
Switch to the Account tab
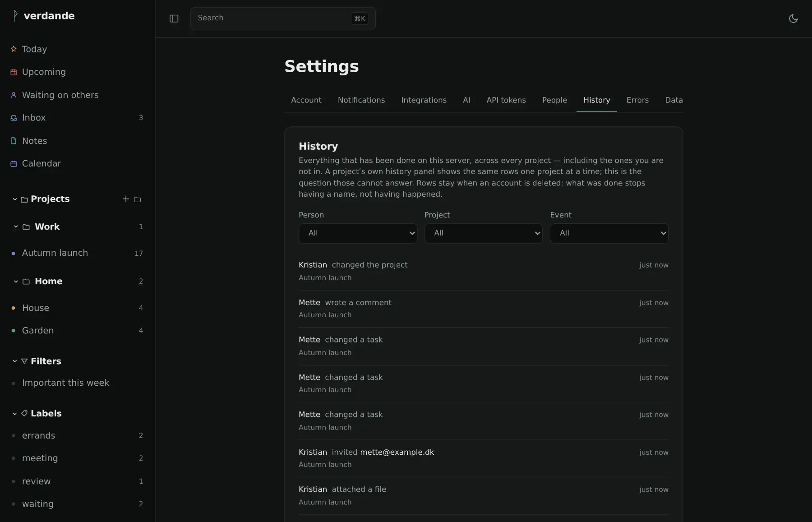[x=306, y=100]
